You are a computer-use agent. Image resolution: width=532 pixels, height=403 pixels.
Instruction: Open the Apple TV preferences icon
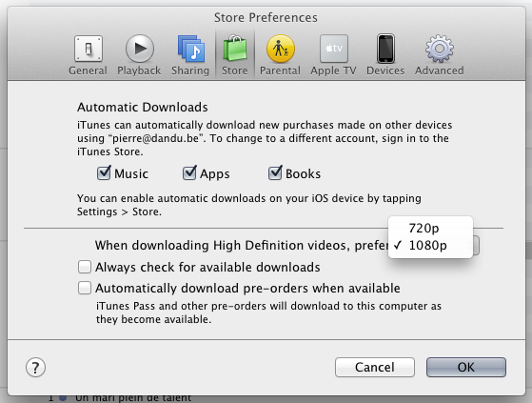[x=334, y=49]
